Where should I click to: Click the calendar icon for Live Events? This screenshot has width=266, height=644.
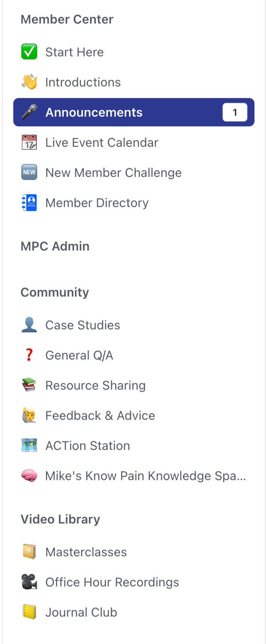[29, 142]
